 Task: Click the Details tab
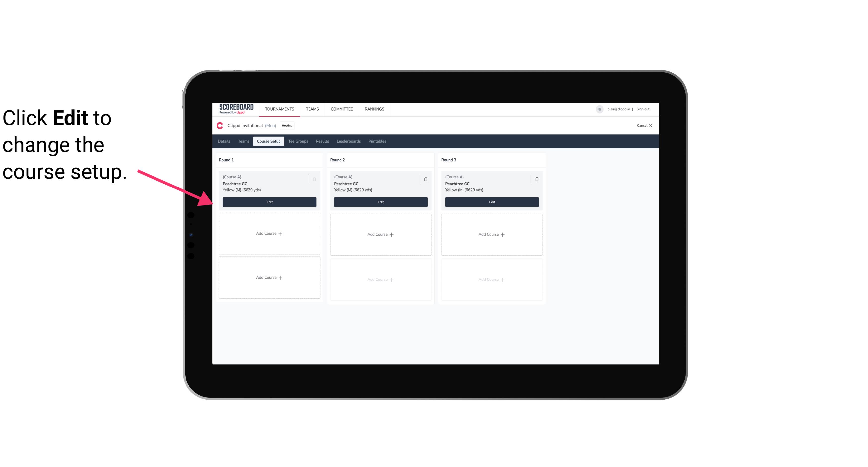coord(225,141)
